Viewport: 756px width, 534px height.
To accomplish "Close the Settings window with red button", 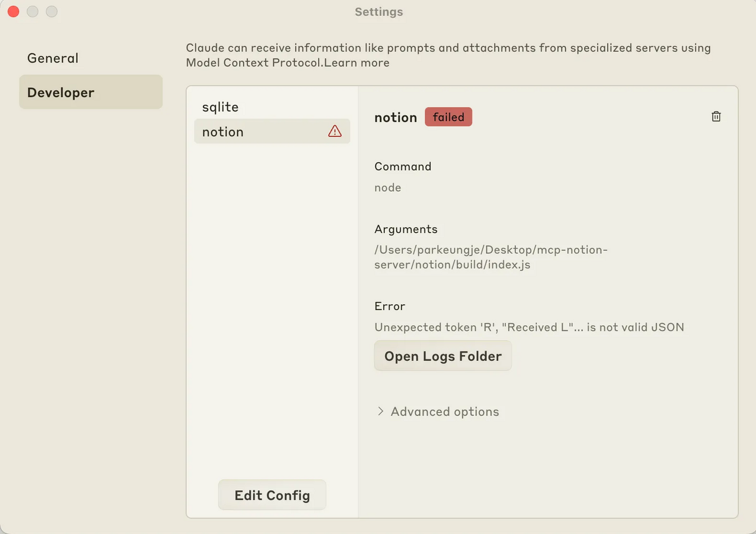I will coord(13,12).
